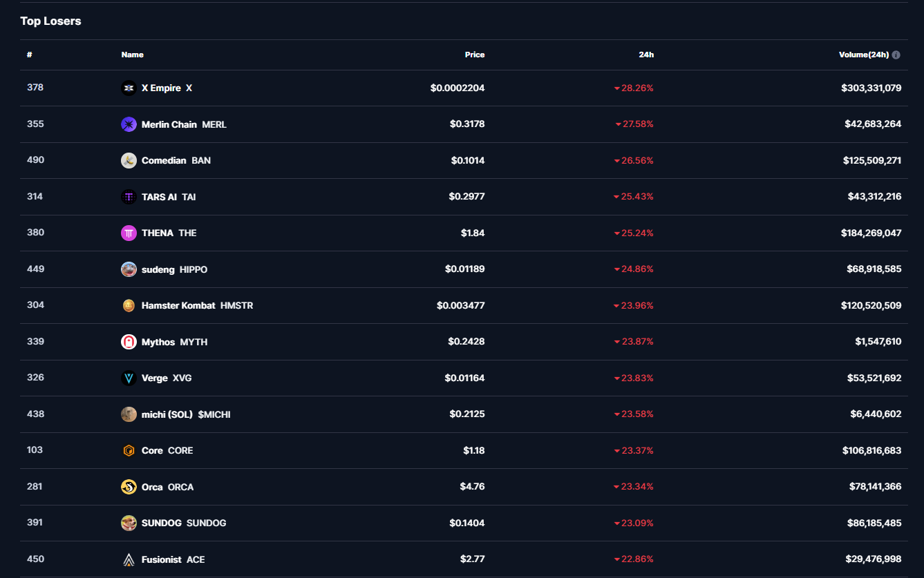Sort table by the 24h column header
The image size is (924, 578).
(x=646, y=55)
